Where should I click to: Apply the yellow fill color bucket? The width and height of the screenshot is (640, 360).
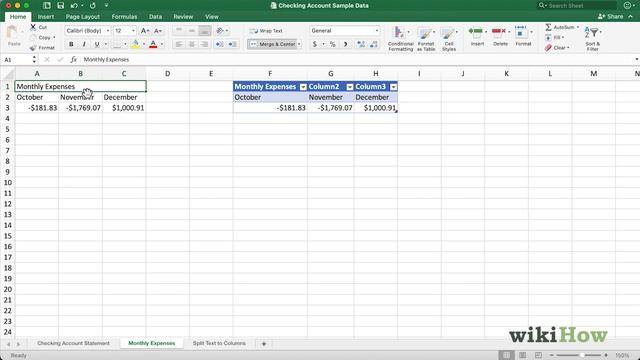[135, 44]
